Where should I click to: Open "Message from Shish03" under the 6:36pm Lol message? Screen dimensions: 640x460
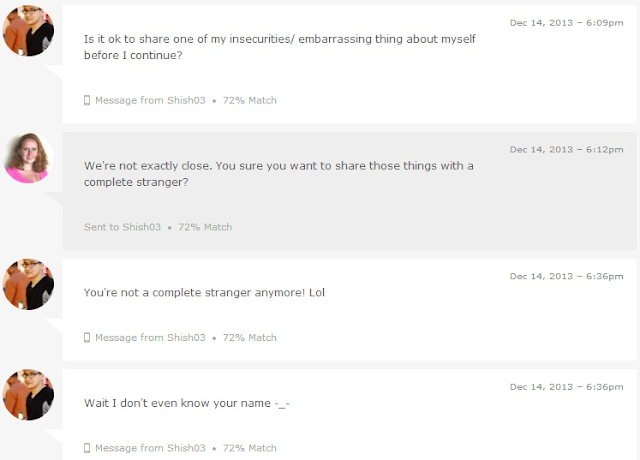[x=150, y=338]
